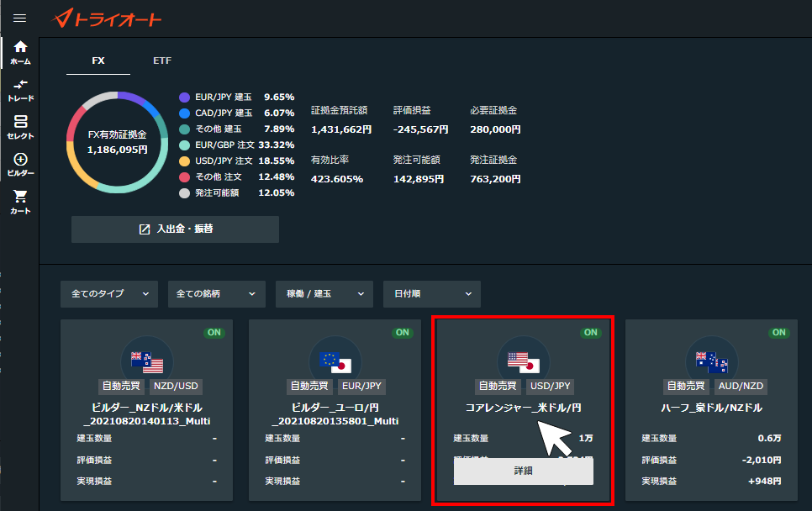Image resolution: width=812 pixels, height=511 pixels.
Task: Click the EUR/JPY symbol tag
Action: pyautogui.click(x=361, y=387)
